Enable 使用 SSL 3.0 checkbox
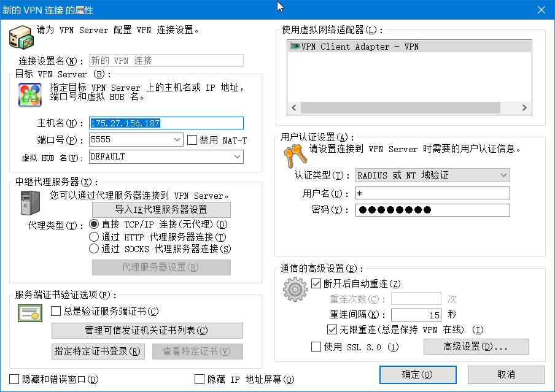 [316, 347]
